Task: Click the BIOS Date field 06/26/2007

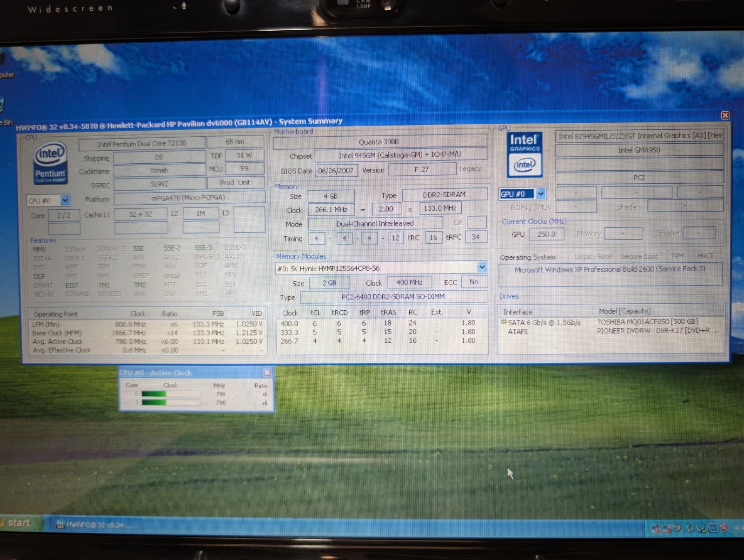Action: [336, 171]
